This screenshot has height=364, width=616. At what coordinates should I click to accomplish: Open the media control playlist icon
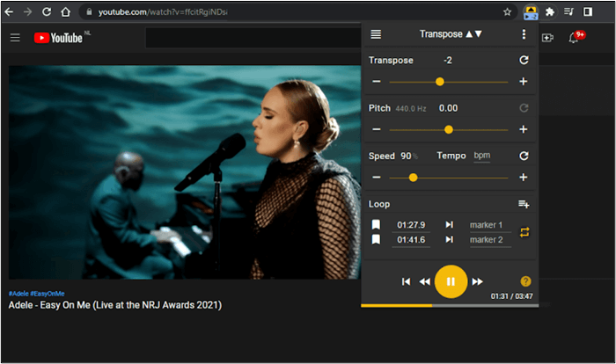click(x=568, y=12)
